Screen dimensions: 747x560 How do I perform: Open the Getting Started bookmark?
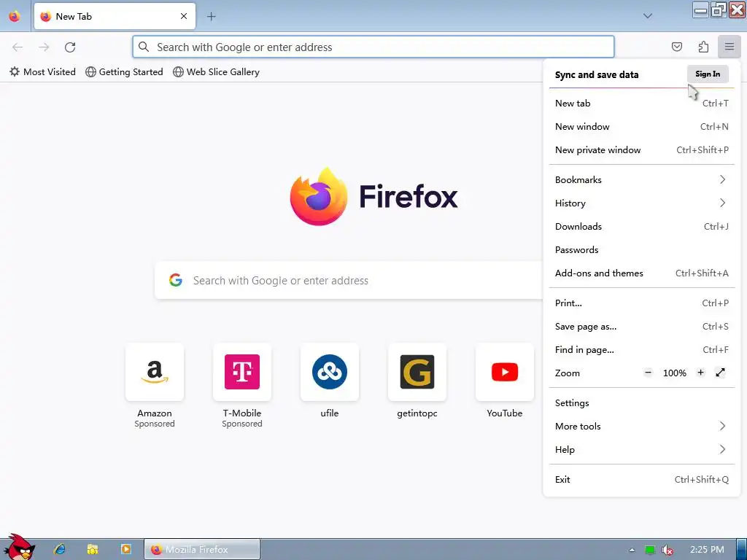[124, 72]
